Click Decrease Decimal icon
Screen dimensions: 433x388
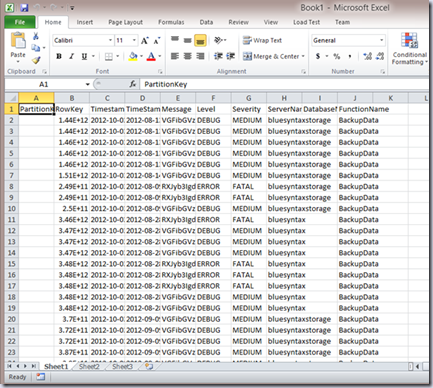coord(380,56)
